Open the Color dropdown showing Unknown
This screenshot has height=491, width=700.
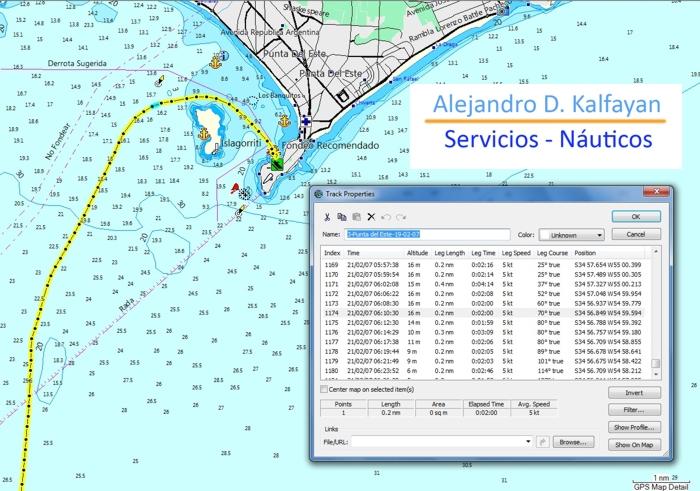click(x=571, y=235)
